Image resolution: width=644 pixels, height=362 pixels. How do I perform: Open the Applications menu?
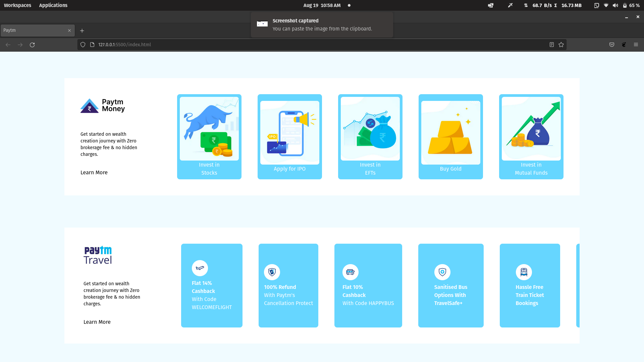point(53,5)
